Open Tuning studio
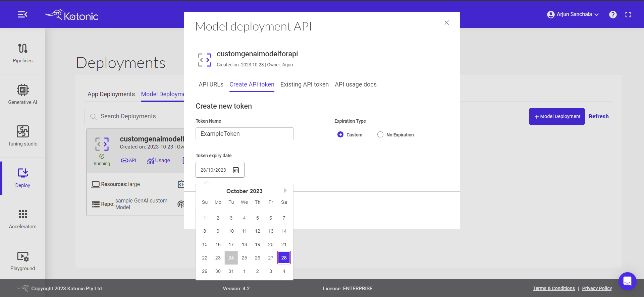Viewport: 644px width, 297px height. (x=22, y=136)
